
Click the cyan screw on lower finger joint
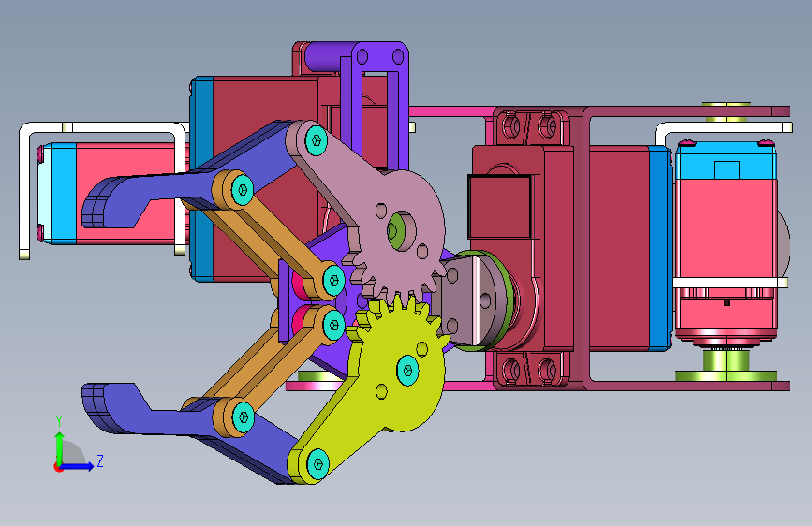coord(243,416)
